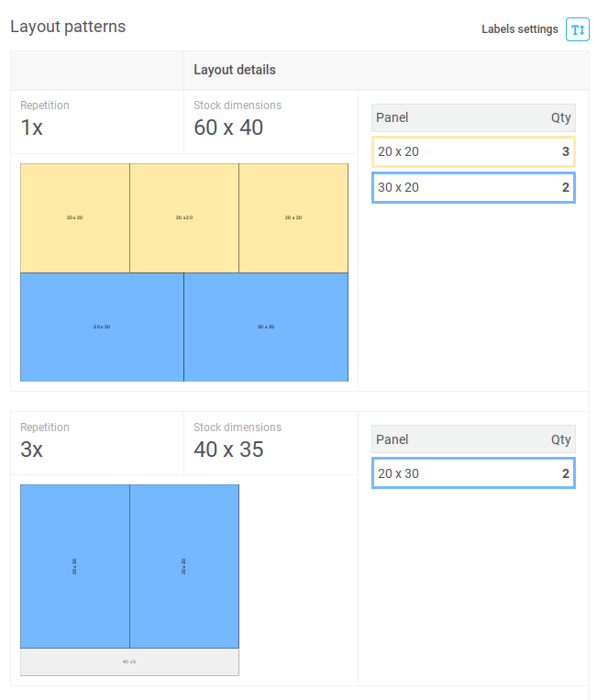Click the leftmost yellow 20 x 20 piece
Viewport: 608px width, 700px height.
click(x=75, y=218)
